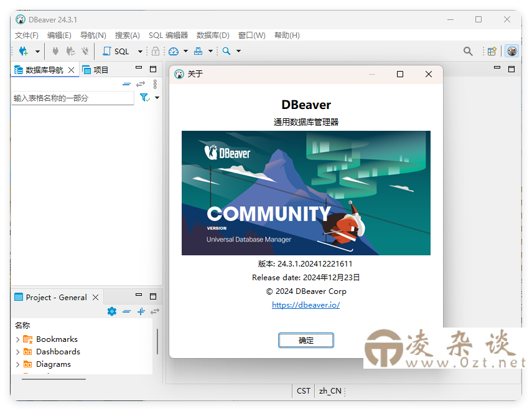Open the 编辑(E) menu

coord(59,35)
